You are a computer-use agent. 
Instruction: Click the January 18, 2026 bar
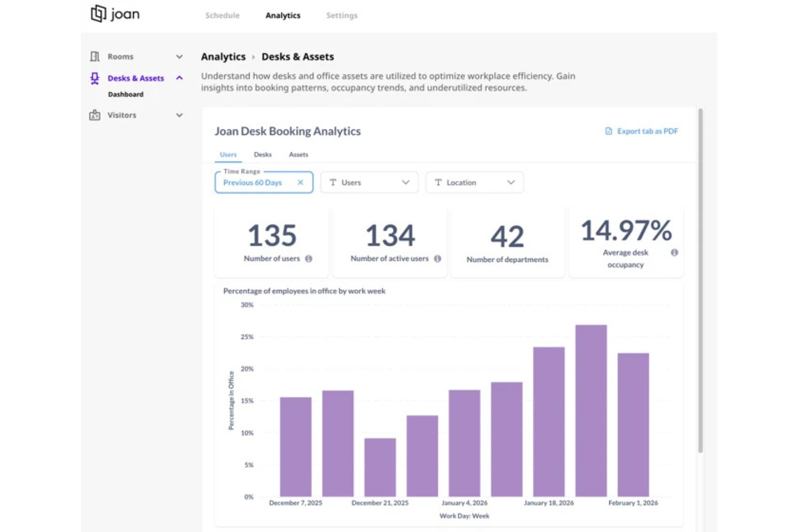tap(549, 422)
